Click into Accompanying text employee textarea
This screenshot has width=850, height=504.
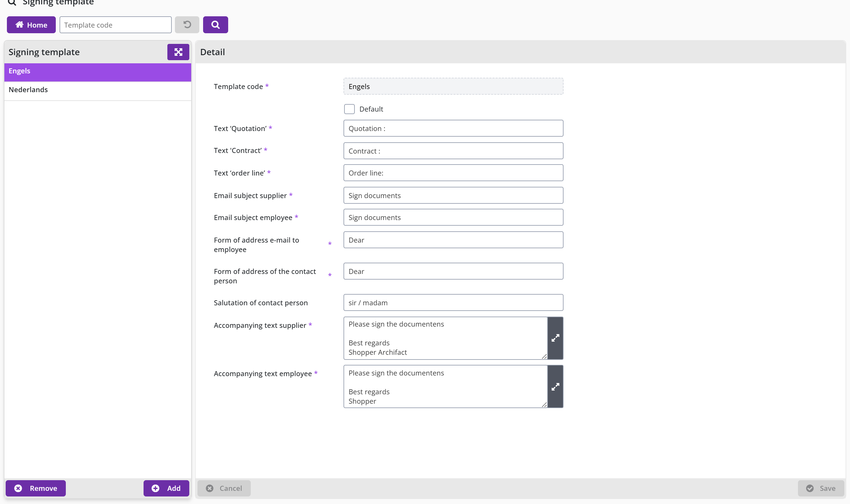point(445,387)
